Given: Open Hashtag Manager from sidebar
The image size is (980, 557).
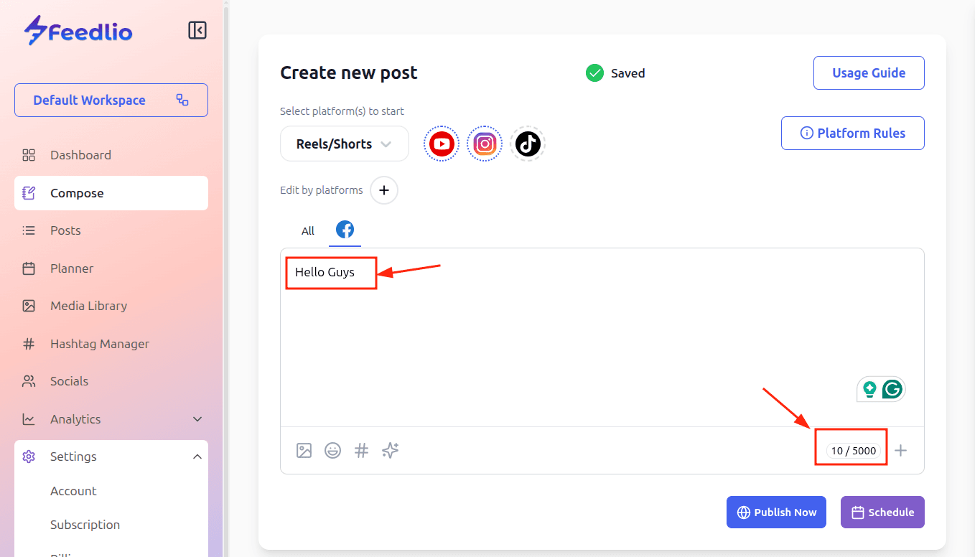Looking at the screenshot, I should [x=99, y=344].
